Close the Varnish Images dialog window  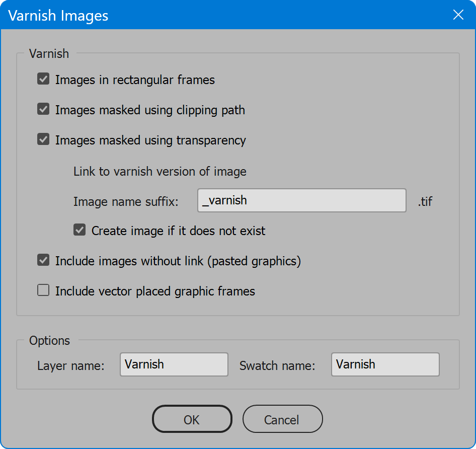[458, 15]
